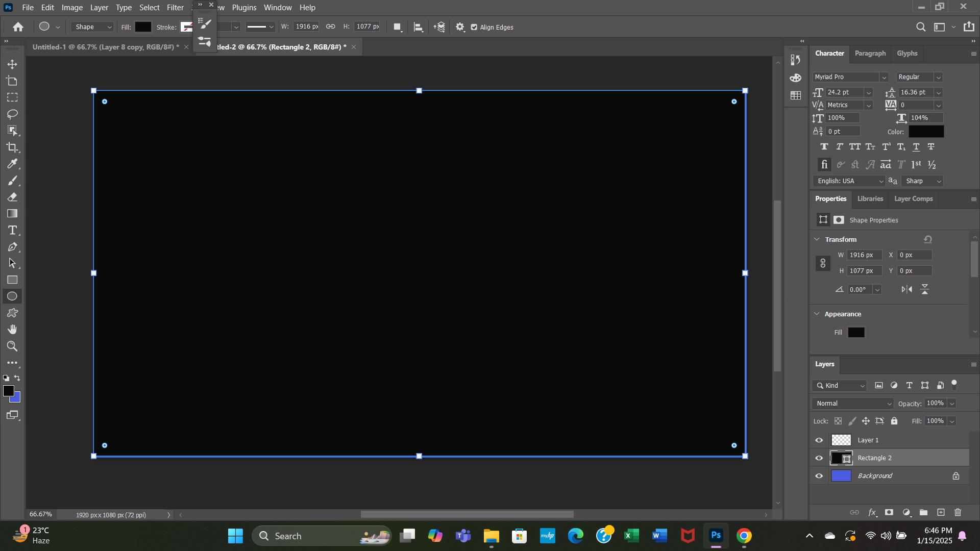The width and height of the screenshot is (980, 551).
Task: Select the Rectangle shape tool
Action: [12, 280]
